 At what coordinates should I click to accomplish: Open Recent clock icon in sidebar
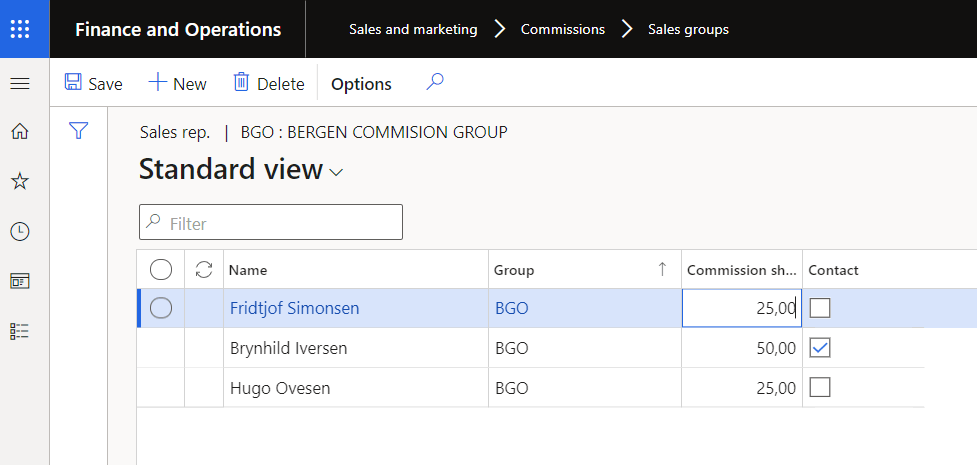[20, 231]
